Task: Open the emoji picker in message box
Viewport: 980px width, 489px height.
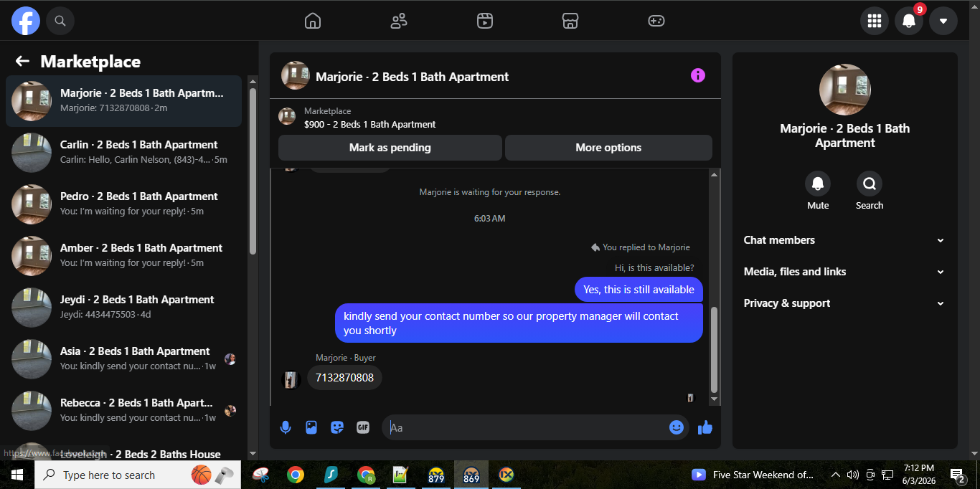Action: click(x=677, y=427)
